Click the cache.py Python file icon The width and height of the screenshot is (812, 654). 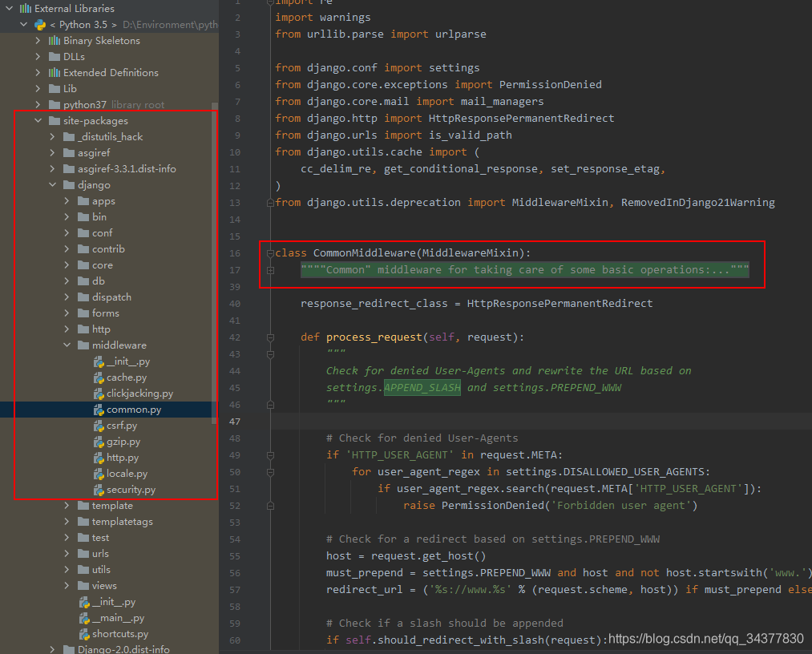point(99,377)
